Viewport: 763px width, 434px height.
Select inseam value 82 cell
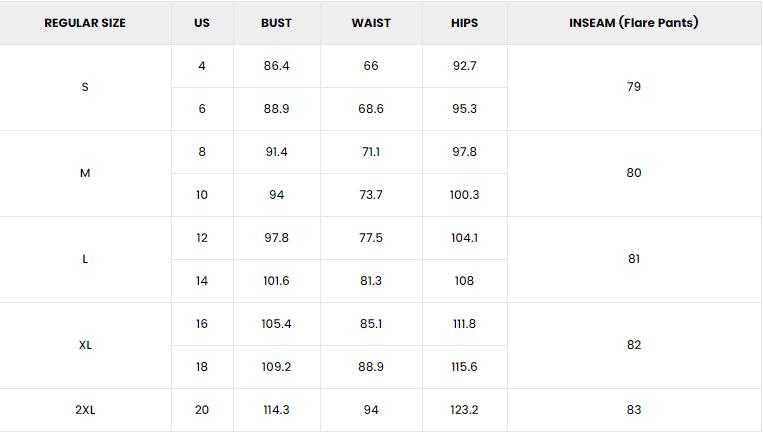[634, 345]
